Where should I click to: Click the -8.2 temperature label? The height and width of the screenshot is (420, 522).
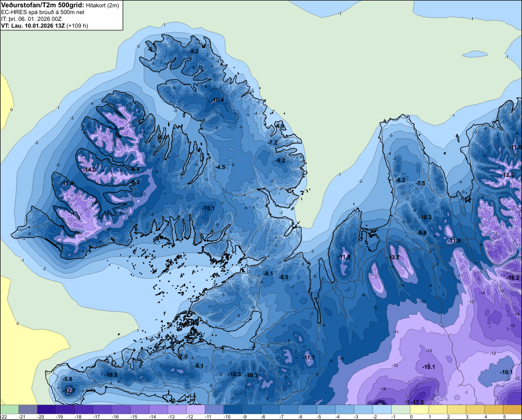pos(400,180)
